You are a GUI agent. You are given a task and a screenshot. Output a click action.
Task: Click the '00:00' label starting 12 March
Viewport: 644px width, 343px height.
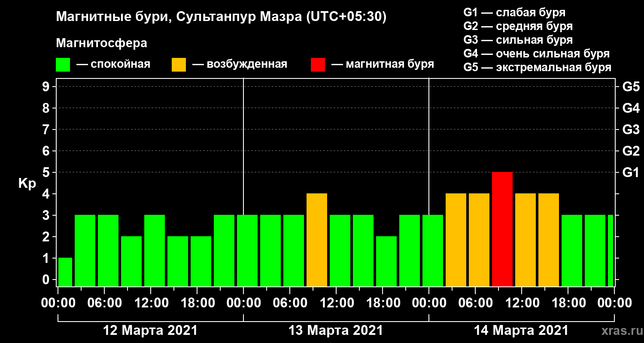(x=58, y=303)
